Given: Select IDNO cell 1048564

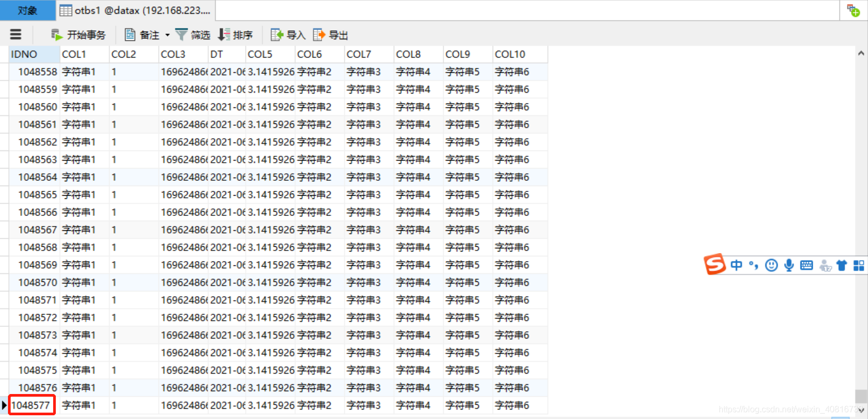Looking at the screenshot, I should point(34,177).
